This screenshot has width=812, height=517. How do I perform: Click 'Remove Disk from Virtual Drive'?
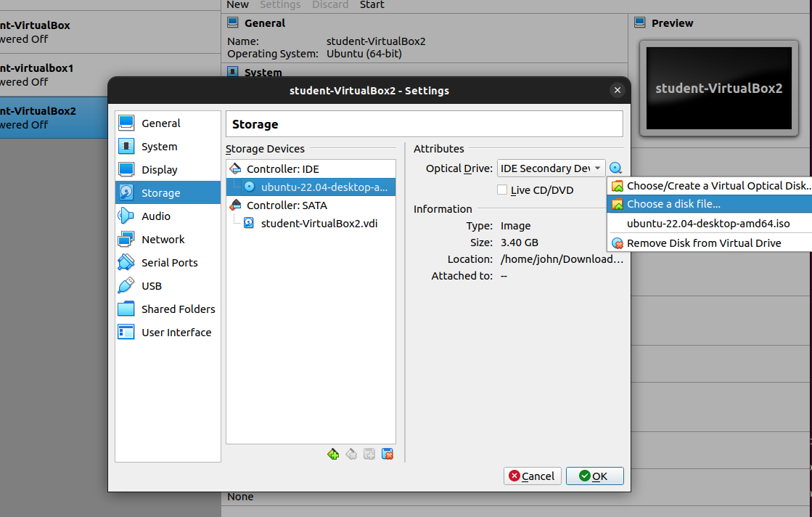coord(703,243)
